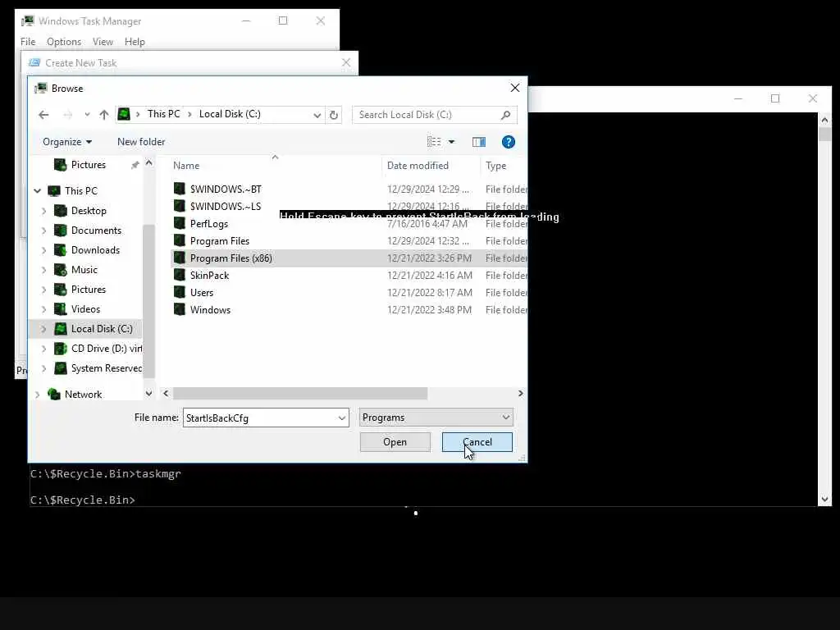The height and width of the screenshot is (630, 840).
Task: Select the Users folder icon
Action: point(180,293)
